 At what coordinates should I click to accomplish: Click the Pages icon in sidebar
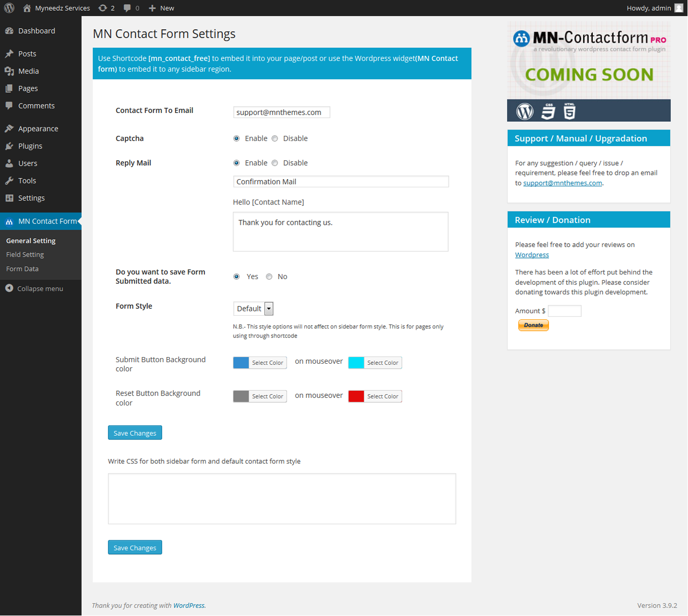(9, 89)
